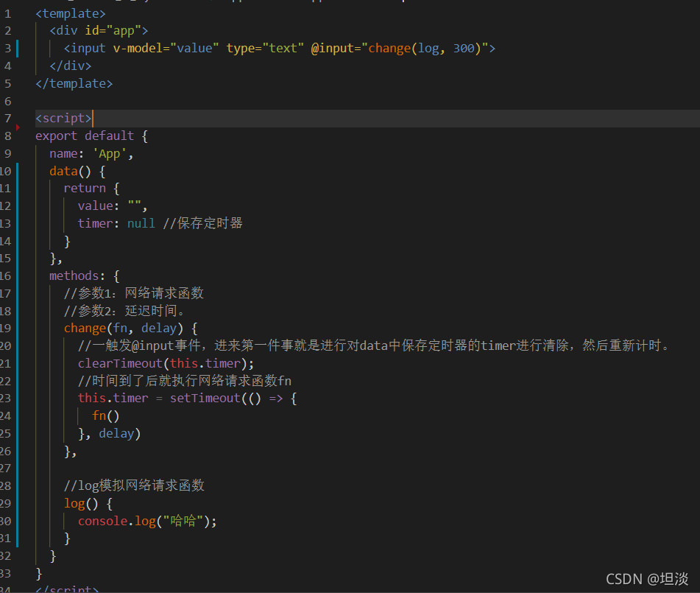The image size is (700, 593).
Task: Click the data() method name
Action: pyautogui.click(x=63, y=171)
